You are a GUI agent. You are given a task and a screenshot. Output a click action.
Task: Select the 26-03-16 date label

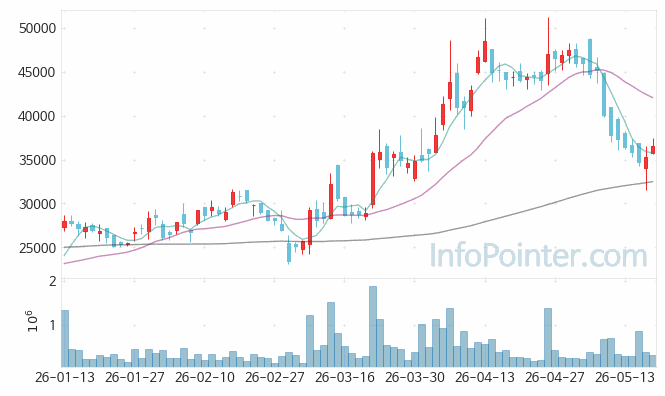(345, 377)
